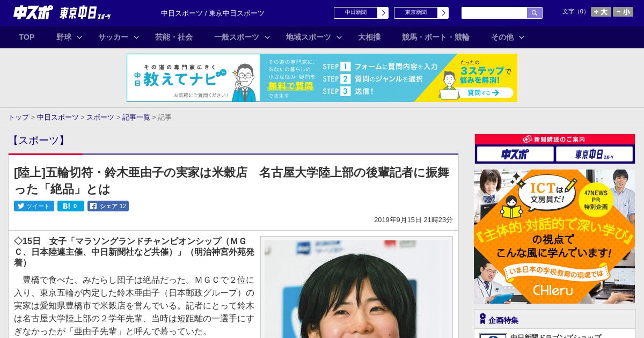Follow the トップ breadcrumb link
This screenshot has height=338, width=644.
click(x=18, y=117)
